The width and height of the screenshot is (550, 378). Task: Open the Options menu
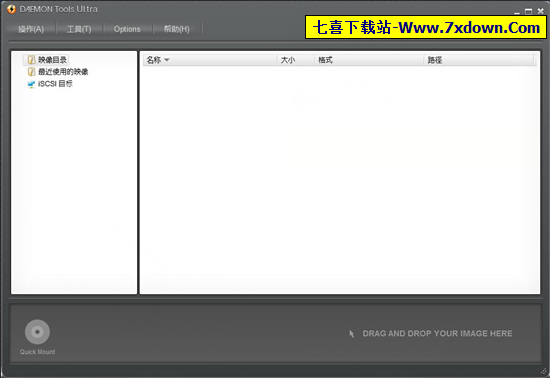127,29
